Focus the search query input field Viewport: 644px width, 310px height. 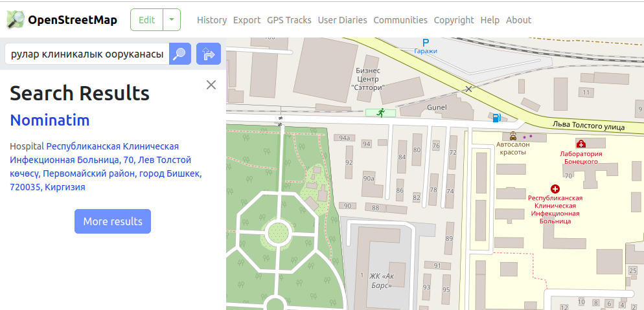[87, 54]
